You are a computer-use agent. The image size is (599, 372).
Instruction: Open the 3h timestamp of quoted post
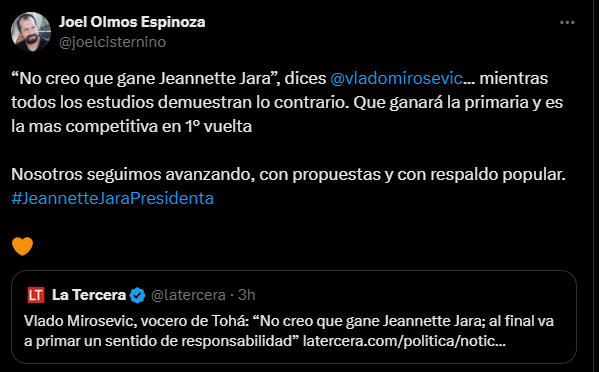point(246,295)
